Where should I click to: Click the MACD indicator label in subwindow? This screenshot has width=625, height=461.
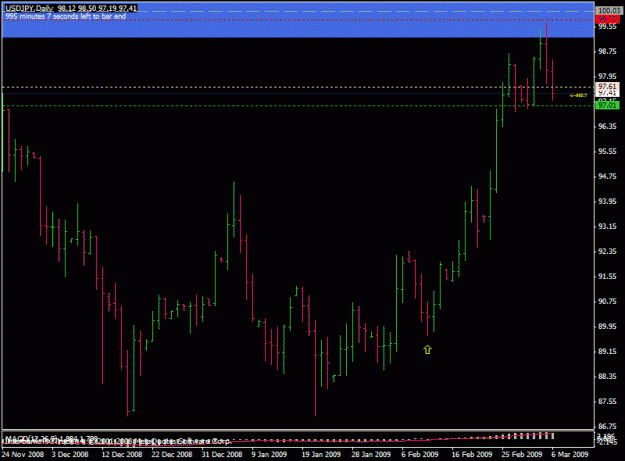pos(51,437)
